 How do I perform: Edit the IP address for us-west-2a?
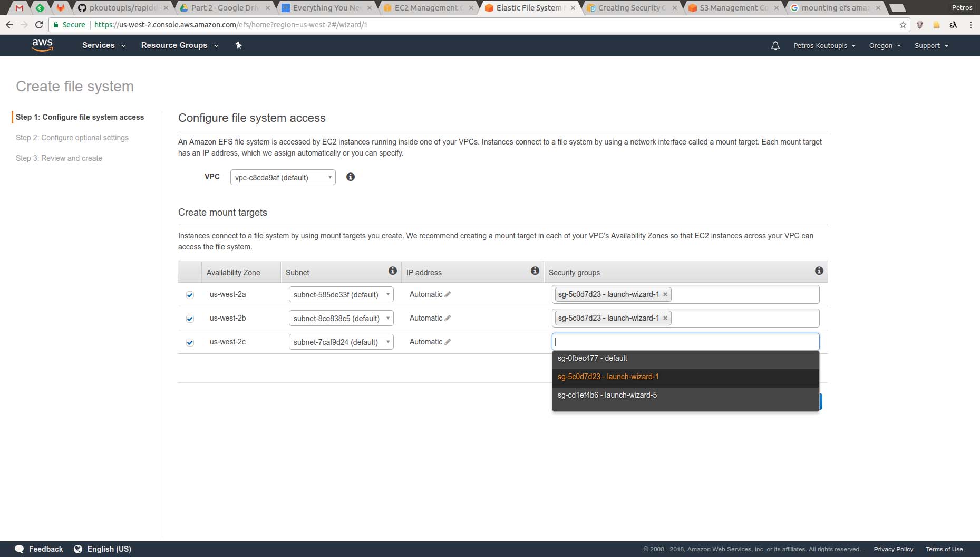[448, 294]
